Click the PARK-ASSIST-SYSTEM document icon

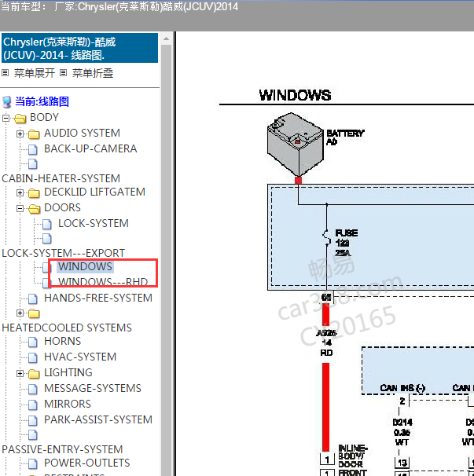pyautogui.click(x=33, y=420)
